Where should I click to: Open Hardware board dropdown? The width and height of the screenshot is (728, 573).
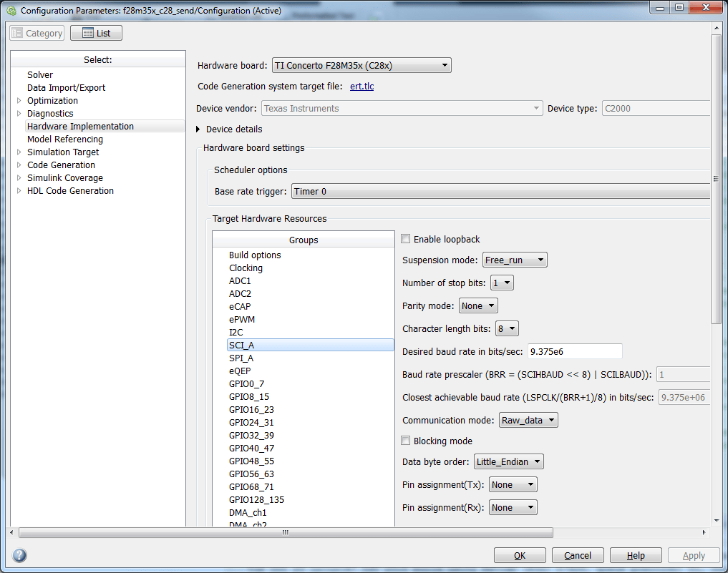361,65
